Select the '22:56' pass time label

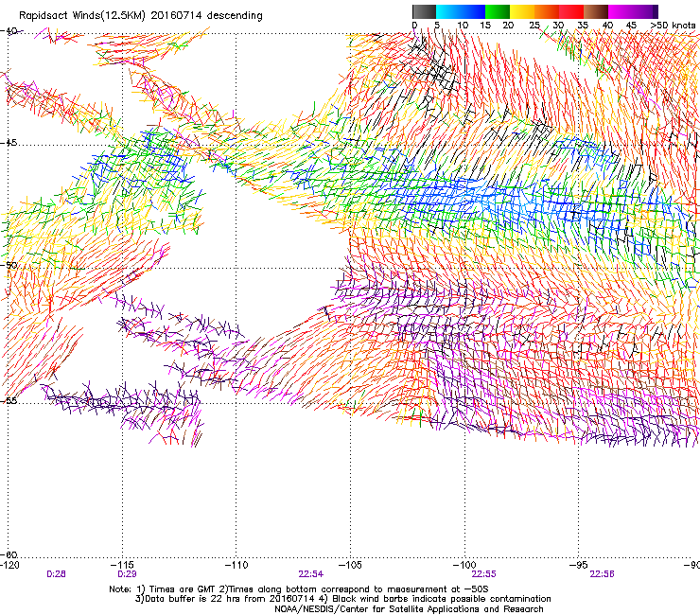(x=602, y=574)
